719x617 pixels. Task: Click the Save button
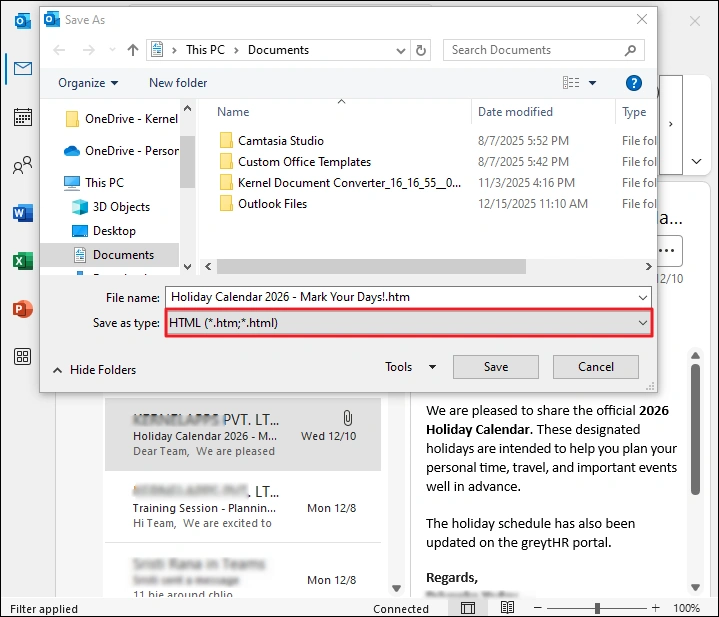[496, 367]
